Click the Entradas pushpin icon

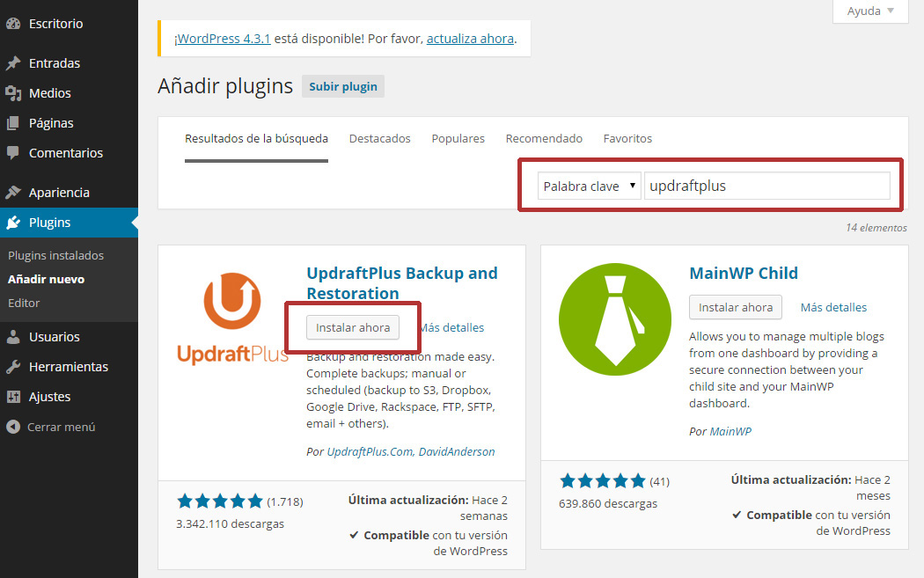[13, 63]
